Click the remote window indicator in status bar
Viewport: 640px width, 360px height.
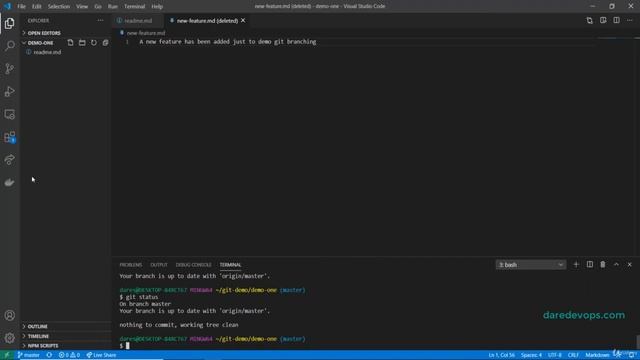(x=7, y=355)
